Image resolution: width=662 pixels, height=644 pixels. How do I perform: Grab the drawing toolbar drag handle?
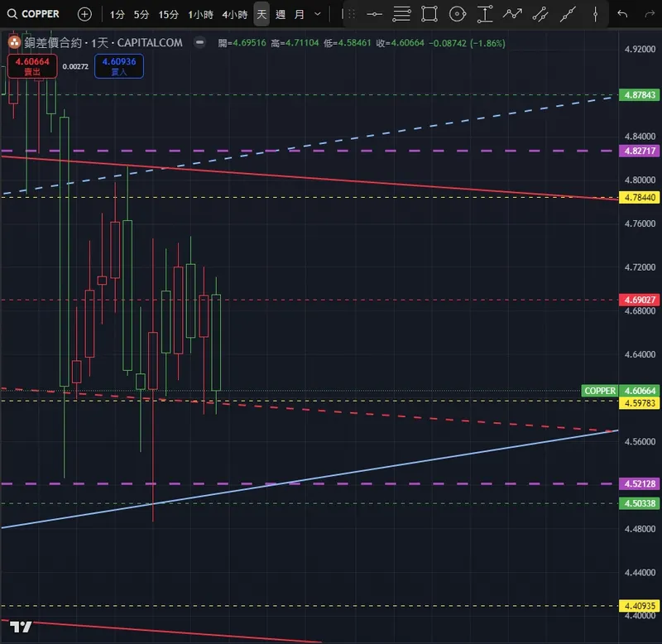(350, 14)
